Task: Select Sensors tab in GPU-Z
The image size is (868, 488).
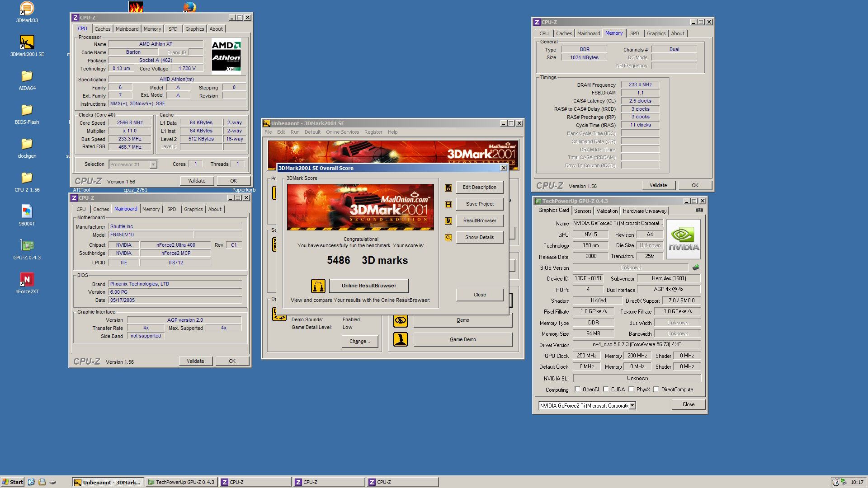Action: [582, 211]
